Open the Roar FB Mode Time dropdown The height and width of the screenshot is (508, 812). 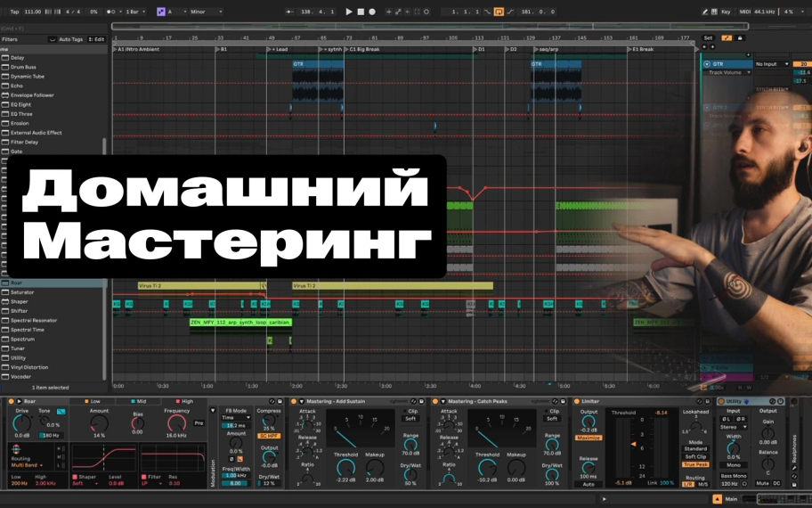(235, 417)
